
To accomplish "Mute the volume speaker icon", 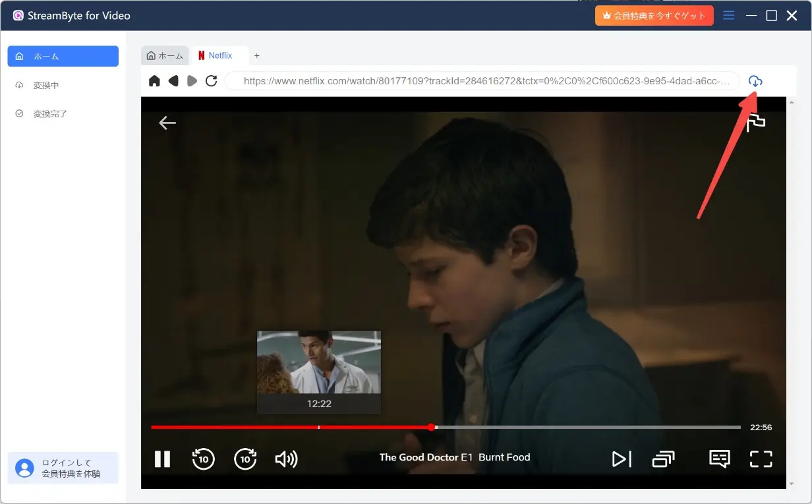I will point(286,459).
